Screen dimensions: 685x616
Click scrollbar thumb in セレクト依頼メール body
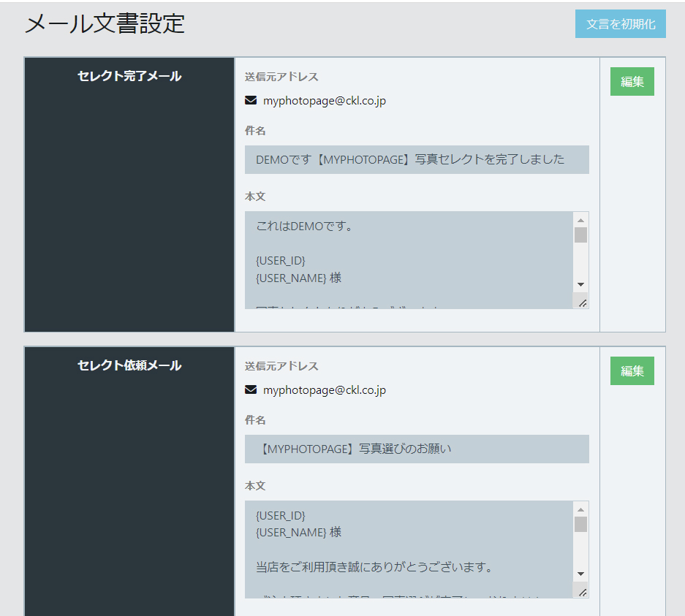coord(580,524)
